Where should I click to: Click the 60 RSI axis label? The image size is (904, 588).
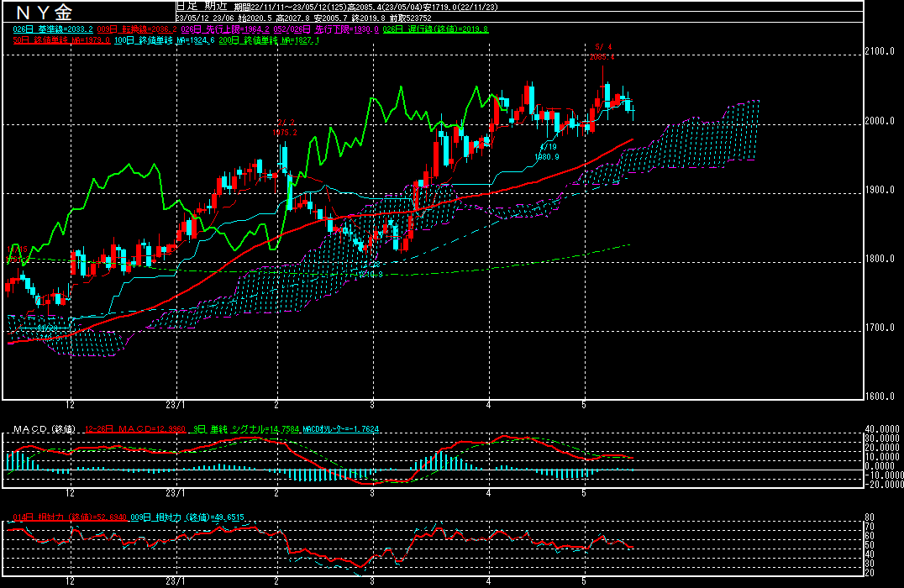[870, 536]
